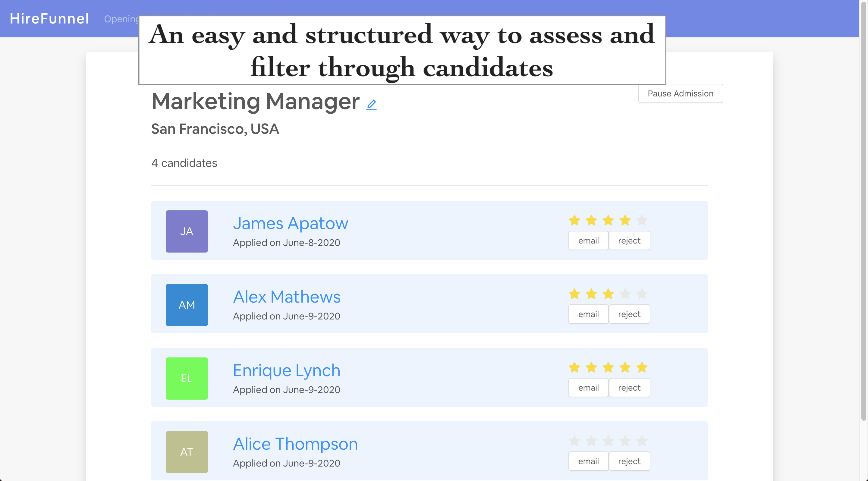
Task: Go to the HireFunnel home logo
Action: pos(49,18)
